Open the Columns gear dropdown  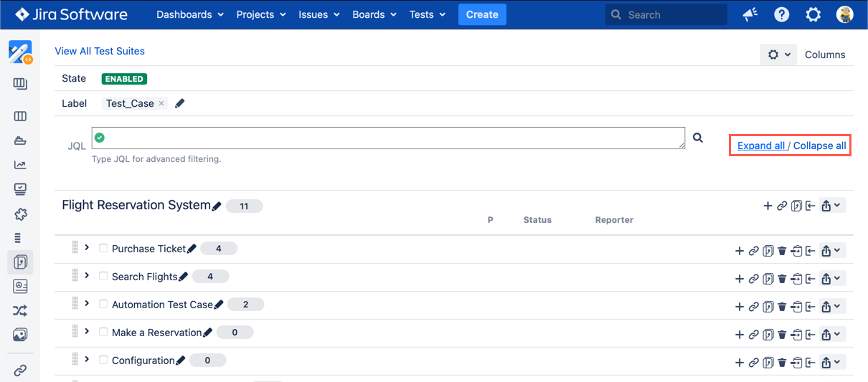pyautogui.click(x=778, y=54)
